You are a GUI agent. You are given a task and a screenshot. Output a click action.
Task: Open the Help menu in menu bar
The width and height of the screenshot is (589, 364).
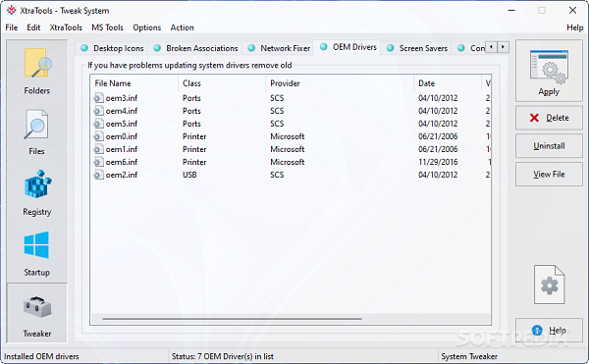[x=574, y=27]
